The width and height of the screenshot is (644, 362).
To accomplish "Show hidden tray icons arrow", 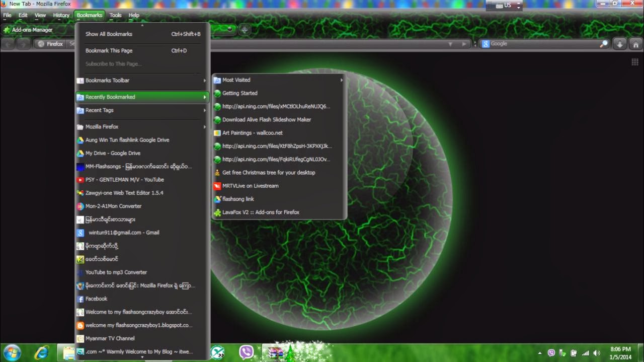I will tap(540, 353).
